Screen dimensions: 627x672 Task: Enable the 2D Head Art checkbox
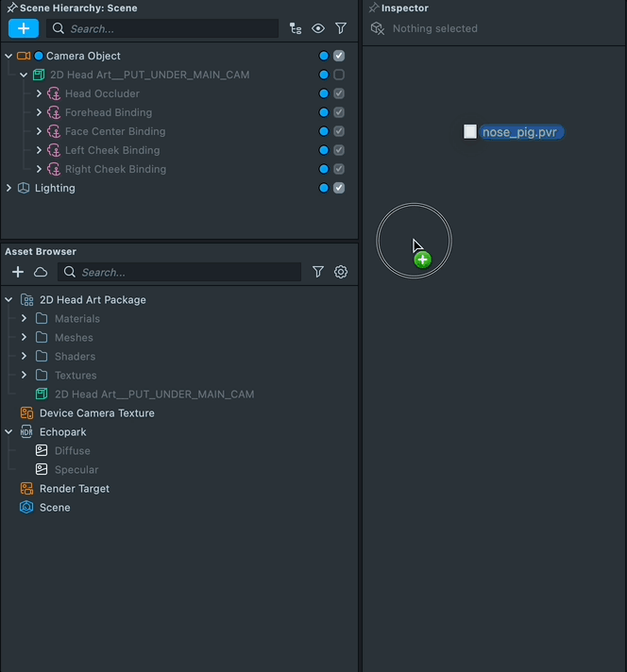click(339, 75)
